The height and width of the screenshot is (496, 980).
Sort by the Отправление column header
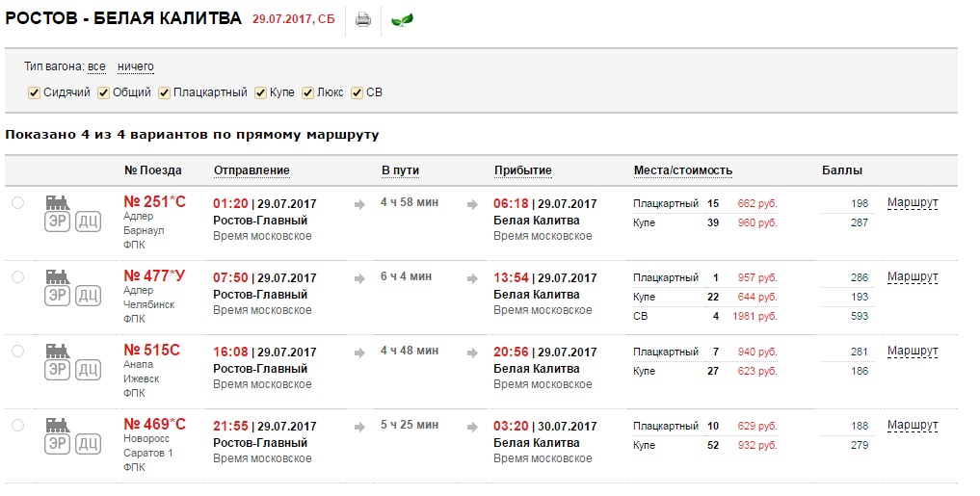point(252,170)
